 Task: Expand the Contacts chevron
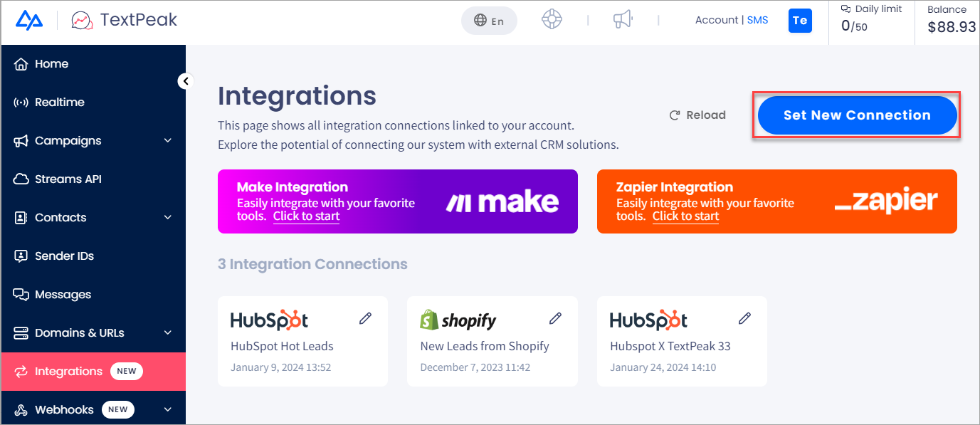pyautogui.click(x=168, y=218)
